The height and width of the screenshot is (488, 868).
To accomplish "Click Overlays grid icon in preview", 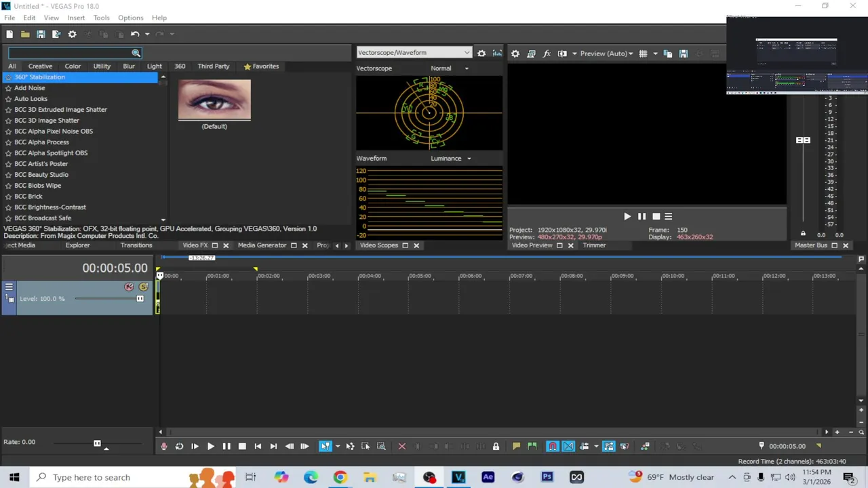I will coord(643,54).
